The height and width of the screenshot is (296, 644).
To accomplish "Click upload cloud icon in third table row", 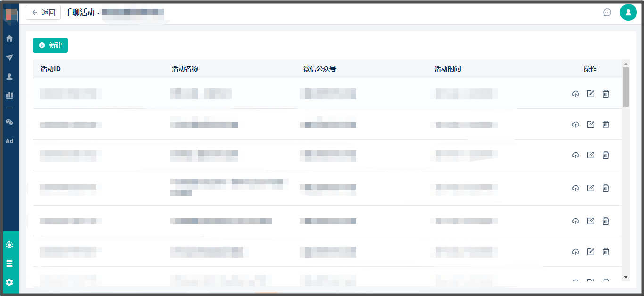I will click(576, 155).
